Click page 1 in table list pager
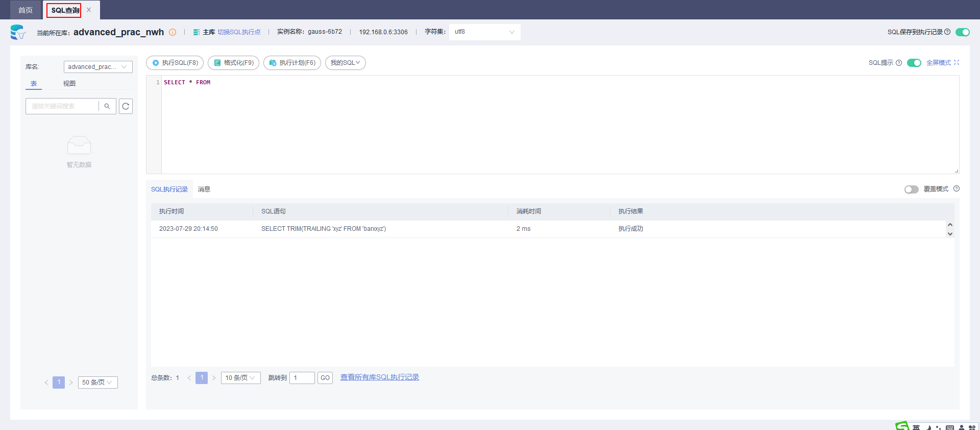Screen dimensions: 980x430 (x=59, y=383)
